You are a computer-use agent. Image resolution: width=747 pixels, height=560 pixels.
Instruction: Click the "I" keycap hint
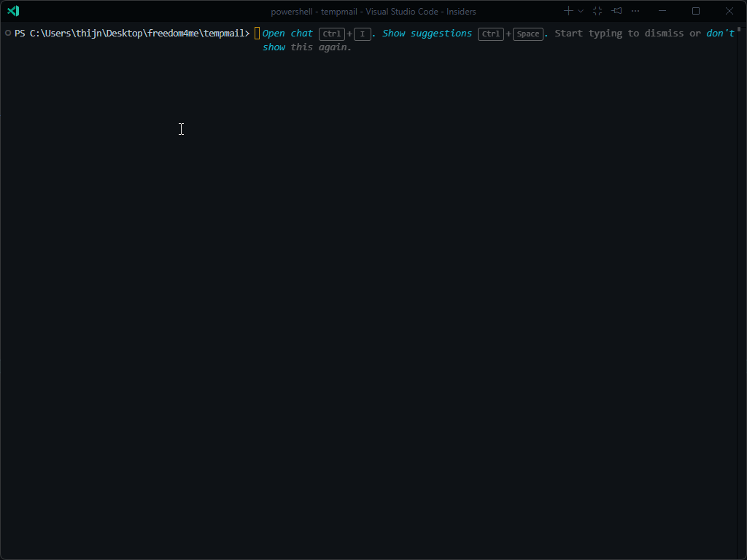tap(363, 34)
